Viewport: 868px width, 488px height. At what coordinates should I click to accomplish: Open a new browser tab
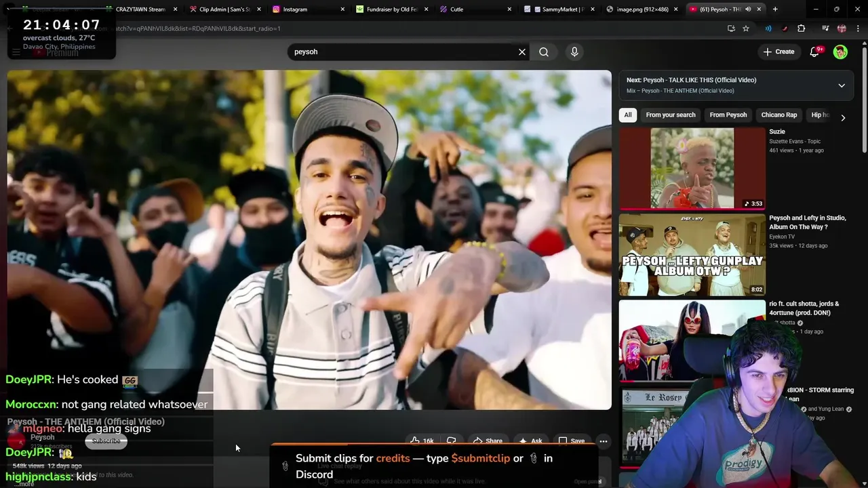point(775,9)
